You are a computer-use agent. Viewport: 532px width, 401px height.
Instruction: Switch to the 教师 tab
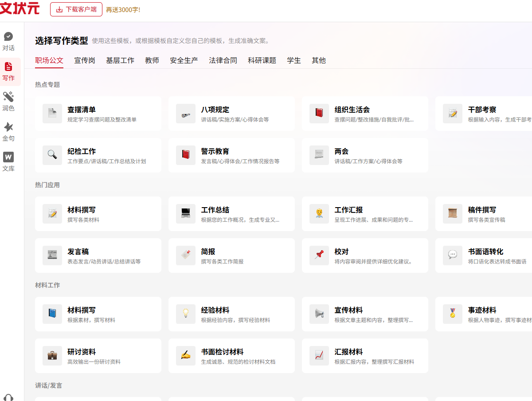click(x=152, y=61)
